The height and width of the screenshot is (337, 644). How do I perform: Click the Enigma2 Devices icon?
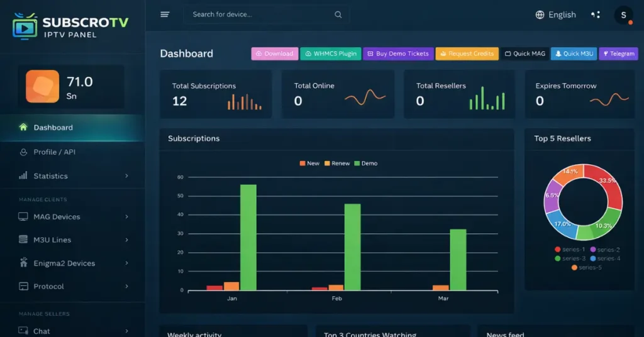point(23,263)
